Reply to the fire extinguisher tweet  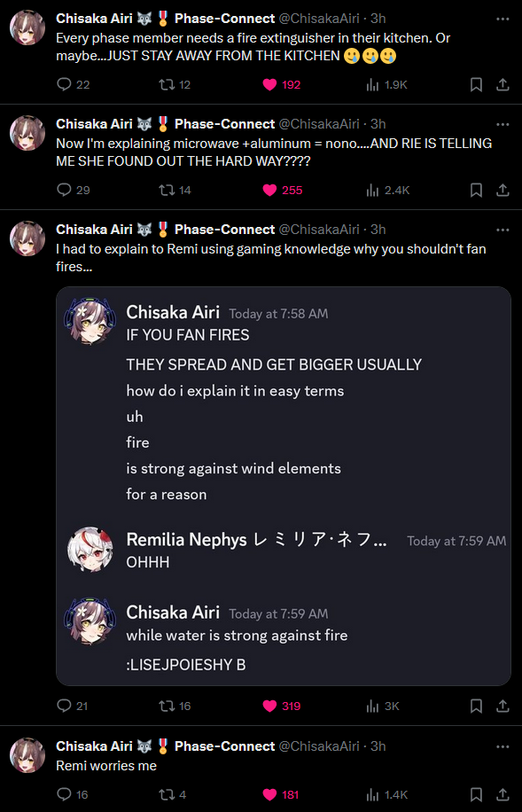coord(73,85)
